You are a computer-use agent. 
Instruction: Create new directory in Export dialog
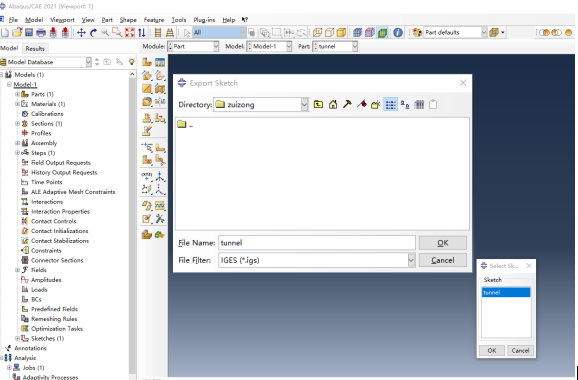coord(376,105)
